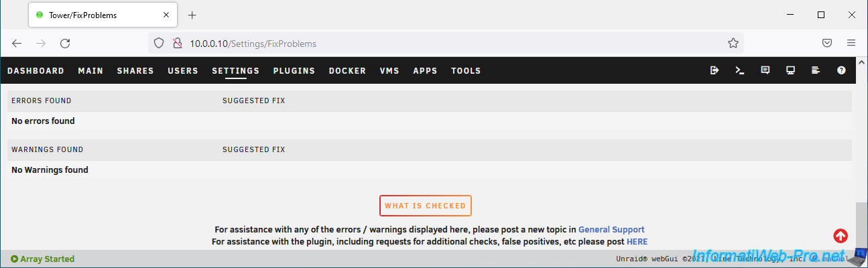
Task: Open the web terminal icon
Action: (740, 70)
